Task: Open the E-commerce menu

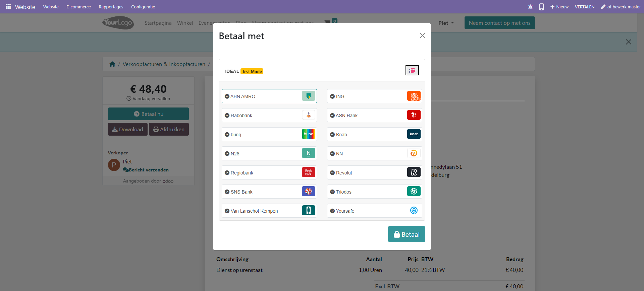Action: (x=78, y=7)
